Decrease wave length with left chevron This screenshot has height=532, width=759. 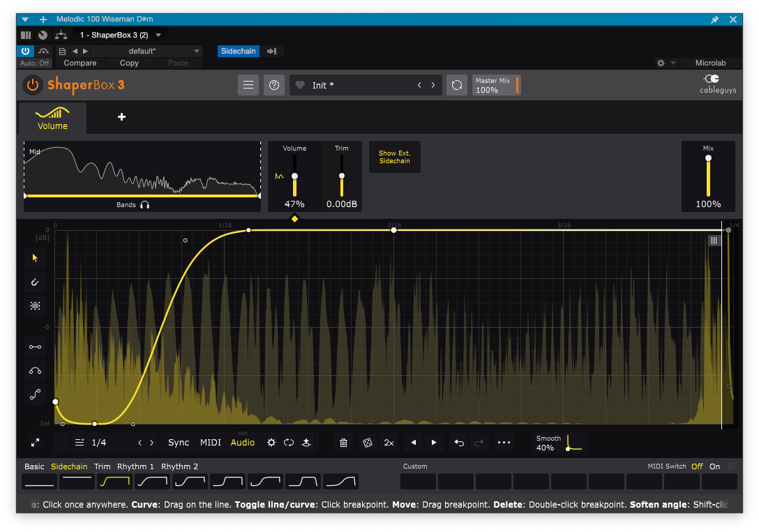pyautogui.click(x=140, y=443)
